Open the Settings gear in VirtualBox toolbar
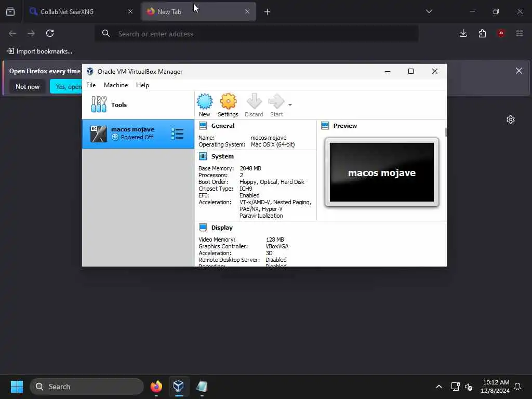Image resolution: width=532 pixels, height=399 pixels. tap(228, 105)
